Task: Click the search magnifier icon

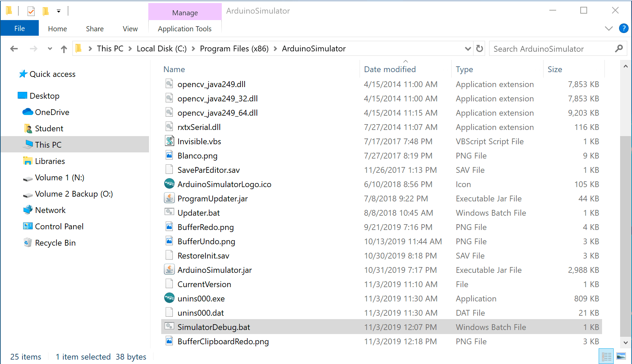Action: point(619,49)
